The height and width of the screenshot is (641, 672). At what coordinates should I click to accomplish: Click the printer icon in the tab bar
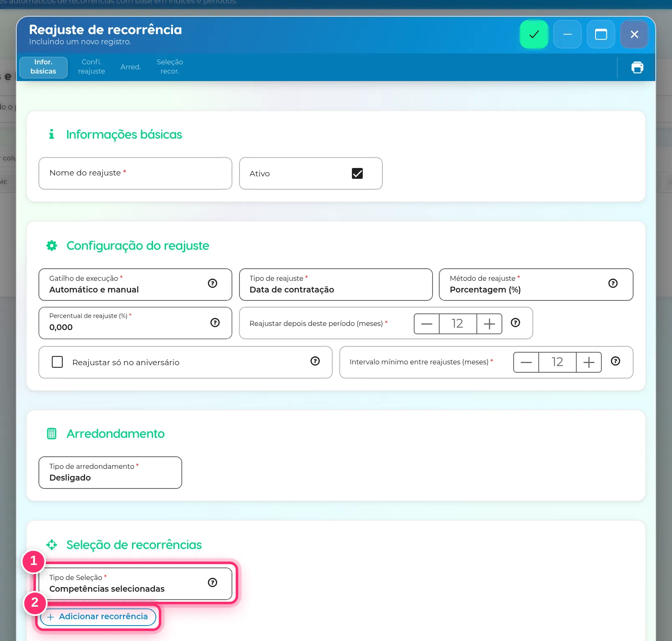pyautogui.click(x=637, y=67)
